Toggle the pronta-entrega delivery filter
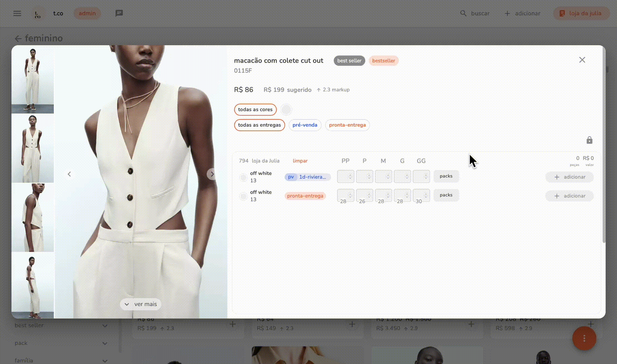 click(347, 125)
